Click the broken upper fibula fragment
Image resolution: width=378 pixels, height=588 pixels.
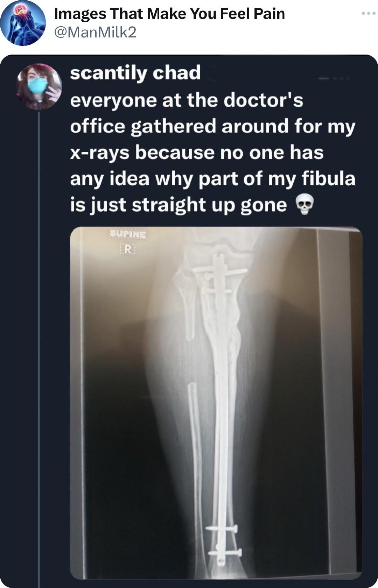point(186,304)
